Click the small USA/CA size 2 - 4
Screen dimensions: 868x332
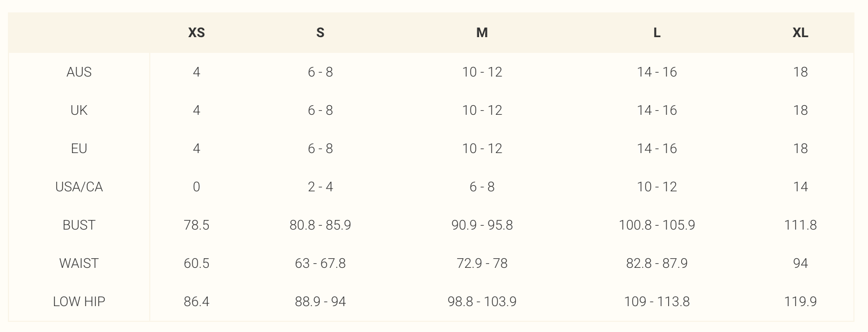320,187
